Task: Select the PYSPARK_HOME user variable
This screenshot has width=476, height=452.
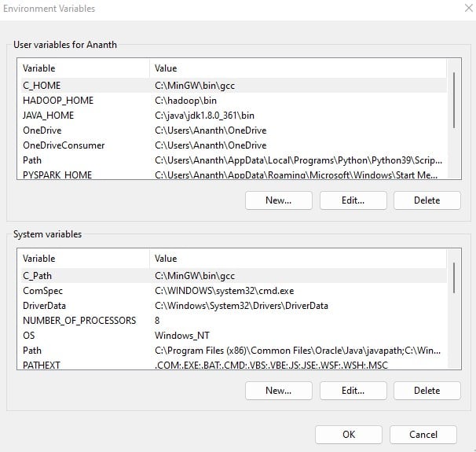Action: click(x=234, y=174)
